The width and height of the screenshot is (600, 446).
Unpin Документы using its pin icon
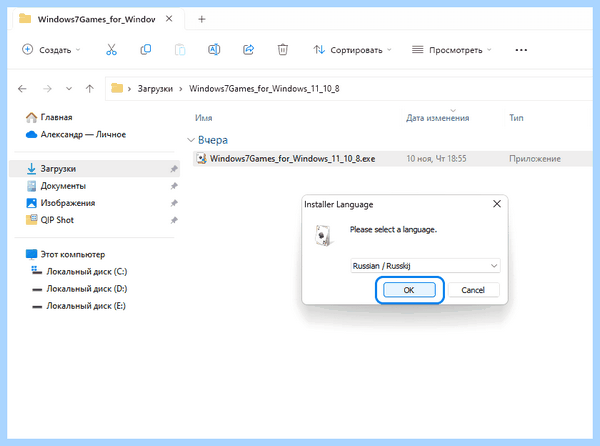[x=174, y=186]
